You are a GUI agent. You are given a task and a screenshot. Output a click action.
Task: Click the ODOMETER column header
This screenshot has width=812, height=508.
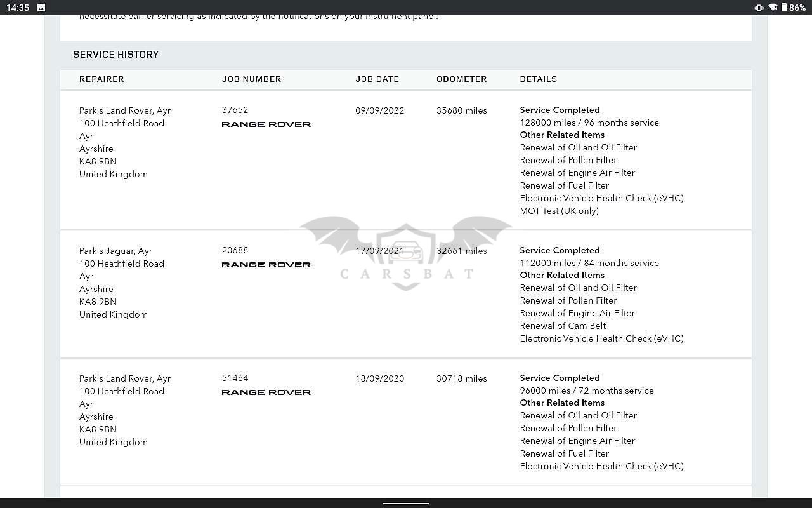click(x=461, y=79)
